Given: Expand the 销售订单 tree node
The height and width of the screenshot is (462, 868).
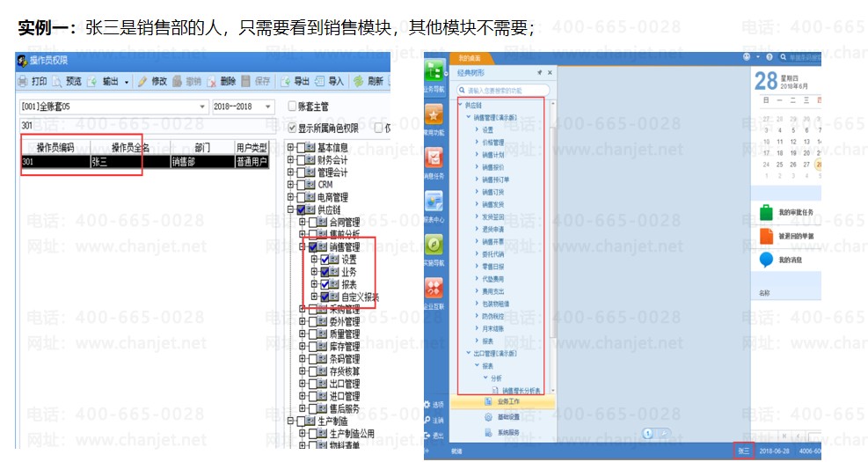Looking at the screenshot, I should point(478,191).
